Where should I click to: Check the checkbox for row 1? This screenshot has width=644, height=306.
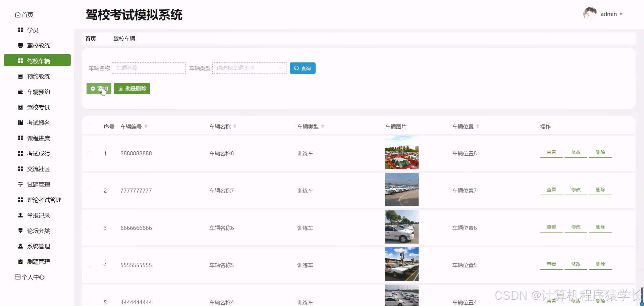click(89, 153)
